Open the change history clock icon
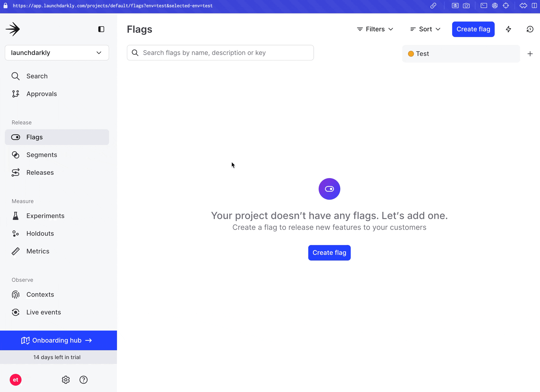 click(x=530, y=29)
